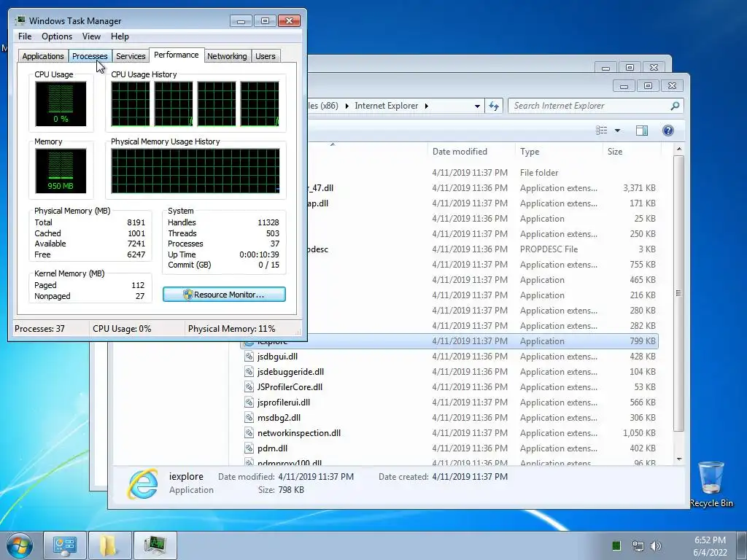
Task: Click the search magnifier icon in Explorer
Action: tap(675, 106)
